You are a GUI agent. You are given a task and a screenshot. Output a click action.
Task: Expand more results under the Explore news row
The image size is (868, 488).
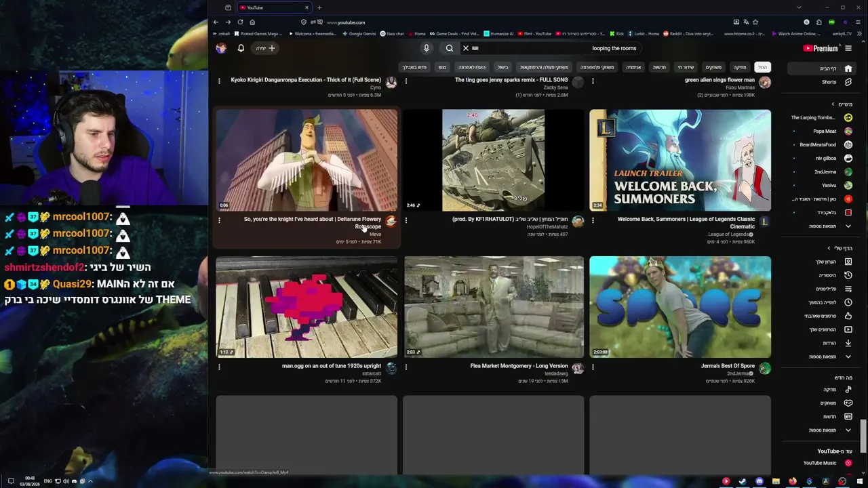click(x=823, y=430)
